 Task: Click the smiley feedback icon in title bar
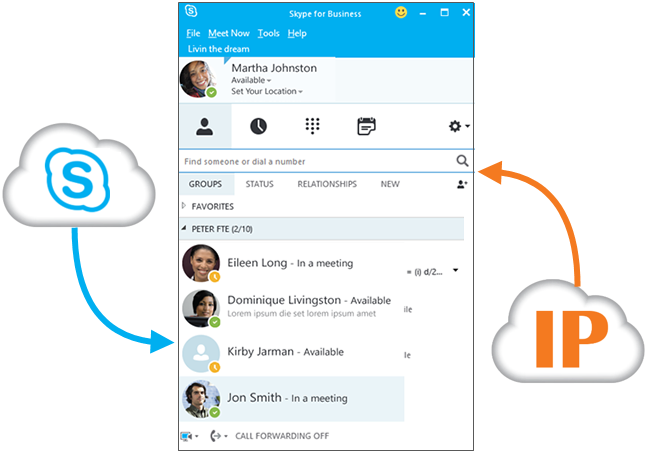[x=401, y=13]
